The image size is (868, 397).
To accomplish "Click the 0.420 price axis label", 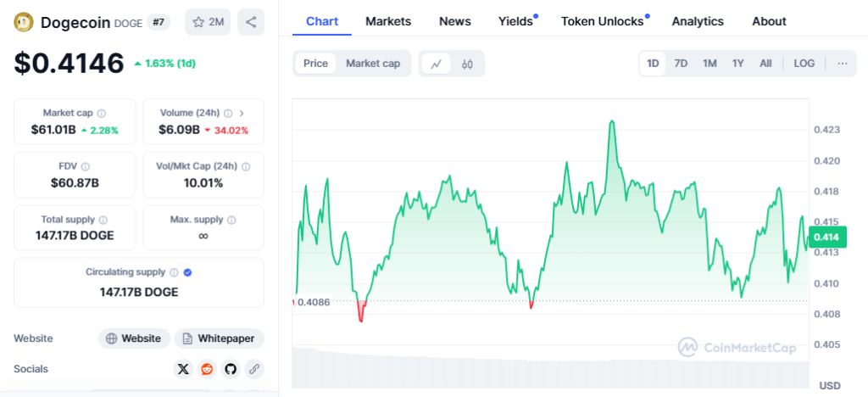I will click(826, 161).
